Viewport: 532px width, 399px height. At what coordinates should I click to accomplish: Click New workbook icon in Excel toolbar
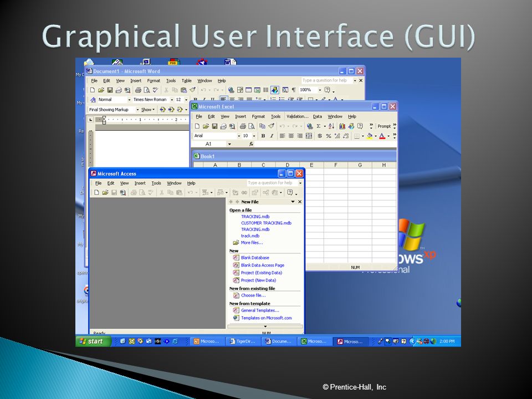pos(197,126)
